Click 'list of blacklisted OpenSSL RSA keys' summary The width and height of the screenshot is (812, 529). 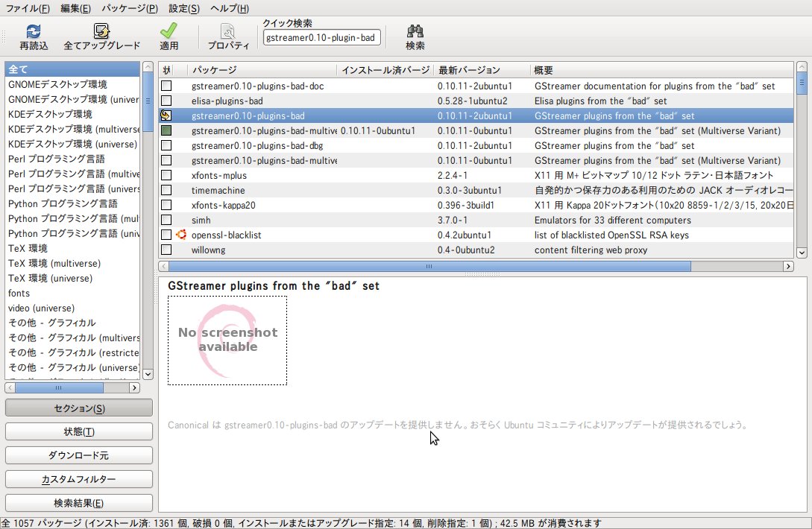[611, 235]
